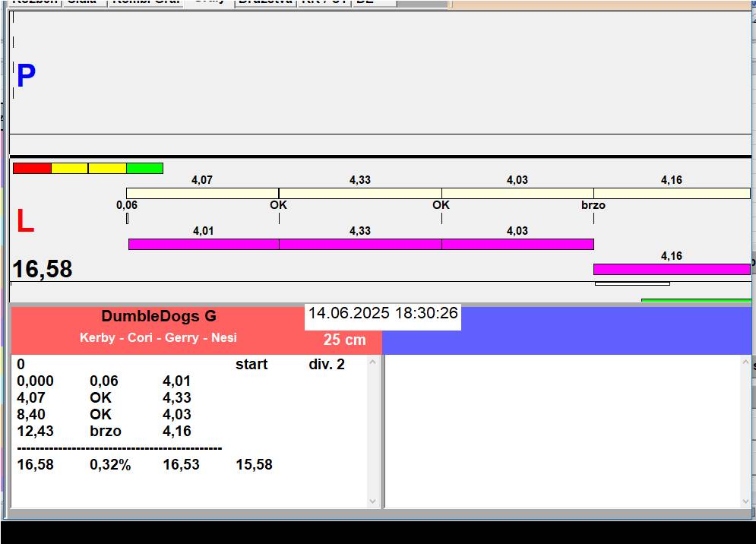
Task: Click the large 16,58 total time in lane L
Action: (x=43, y=269)
